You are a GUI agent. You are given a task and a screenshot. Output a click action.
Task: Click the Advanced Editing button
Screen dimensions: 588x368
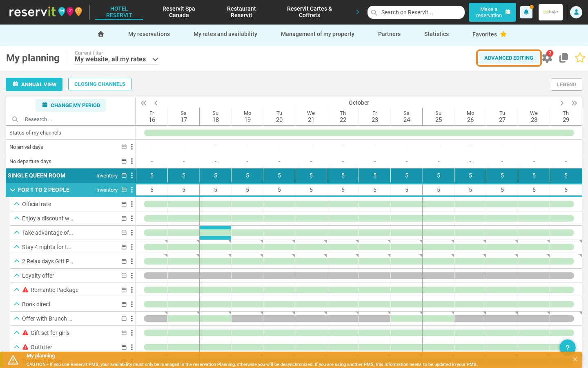click(509, 58)
